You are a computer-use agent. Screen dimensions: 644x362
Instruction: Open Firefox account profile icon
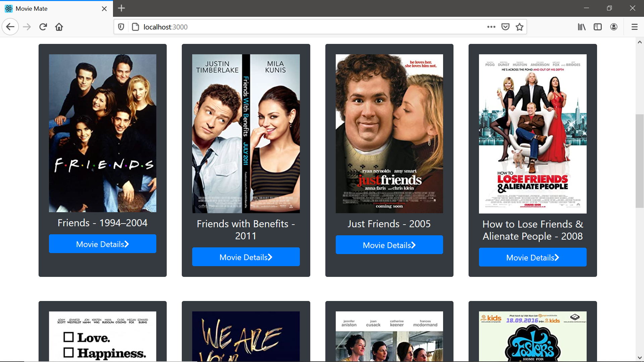613,27
